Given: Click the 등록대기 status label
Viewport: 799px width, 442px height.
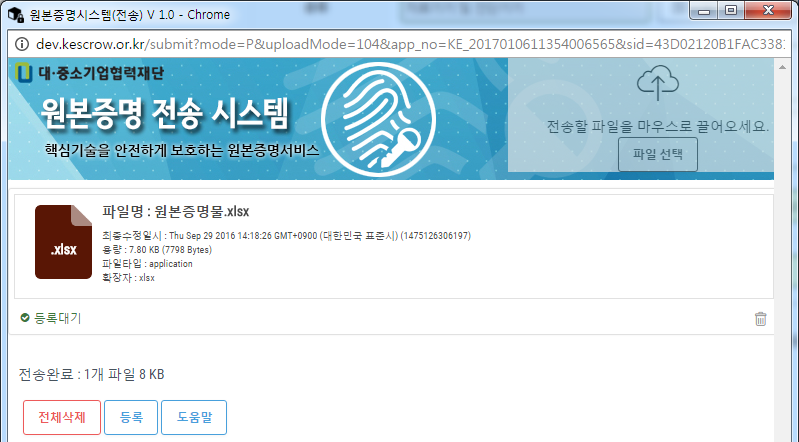Looking at the screenshot, I should pos(58,318).
